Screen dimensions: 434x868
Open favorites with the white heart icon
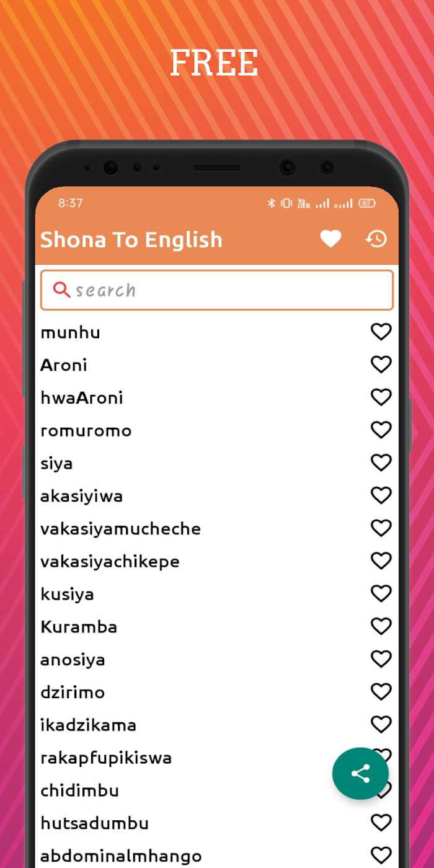tap(330, 239)
